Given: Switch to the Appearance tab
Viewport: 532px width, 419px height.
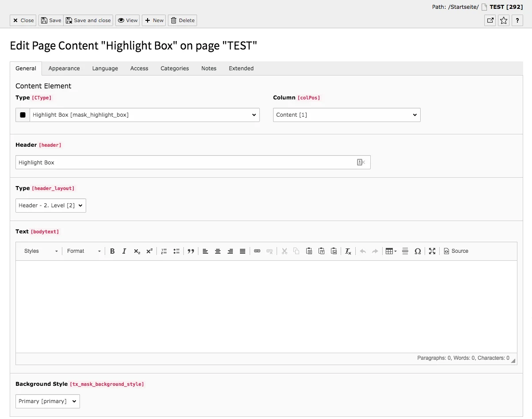Looking at the screenshot, I should (64, 69).
